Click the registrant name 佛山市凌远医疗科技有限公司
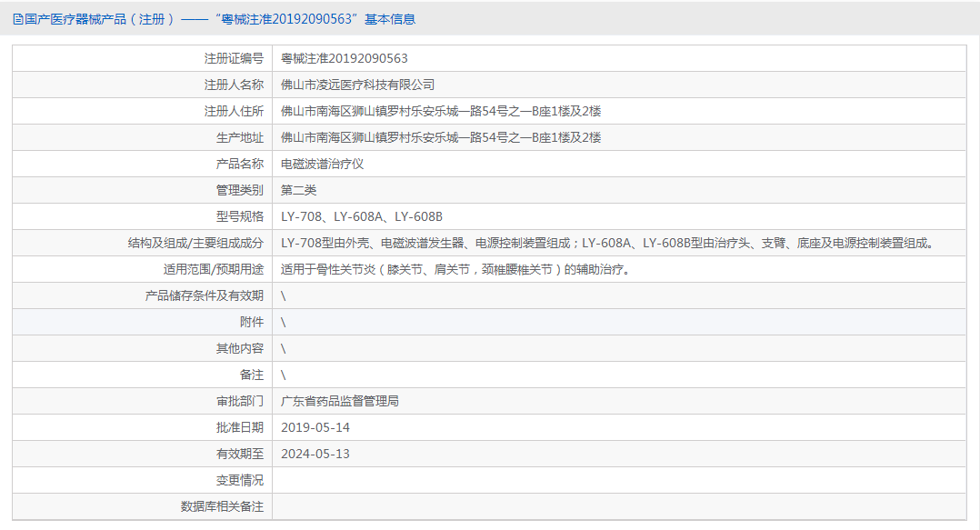980x530 pixels. (357, 85)
